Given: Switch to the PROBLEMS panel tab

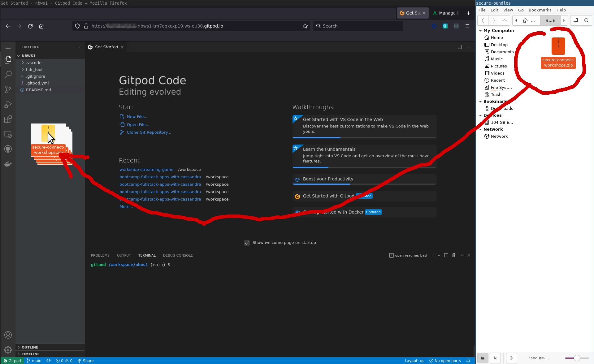Looking at the screenshot, I should 100,255.
